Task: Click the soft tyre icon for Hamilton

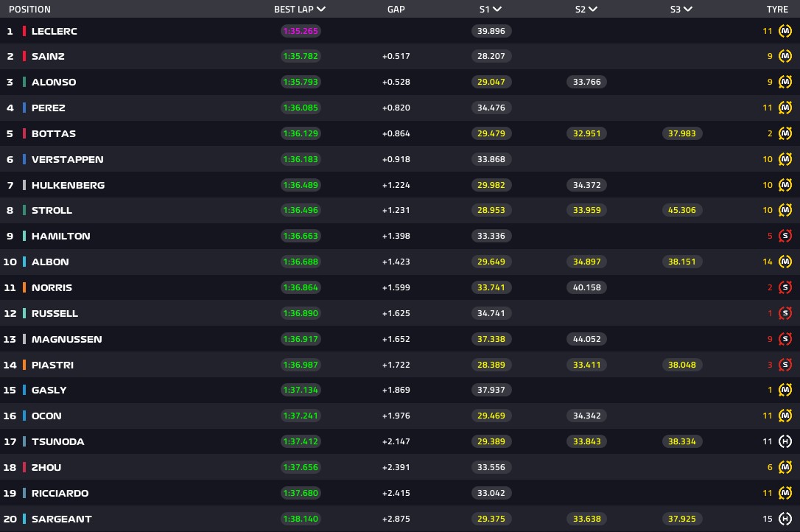Action: [x=785, y=236]
